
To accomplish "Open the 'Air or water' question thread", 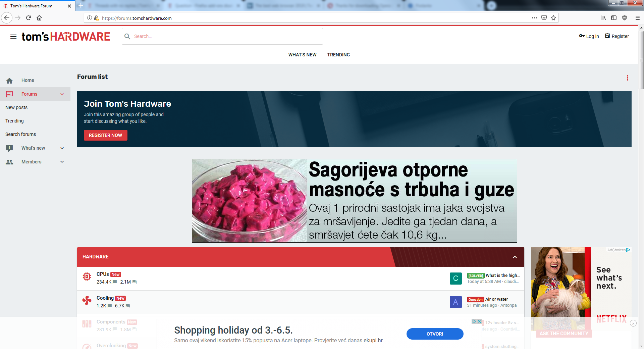I will pyautogui.click(x=496, y=299).
